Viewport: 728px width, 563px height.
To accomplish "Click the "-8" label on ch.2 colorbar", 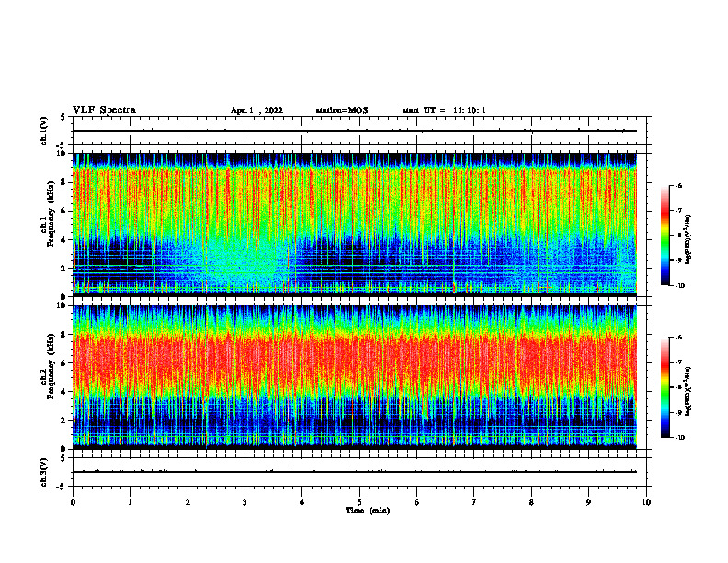I will point(678,387).
